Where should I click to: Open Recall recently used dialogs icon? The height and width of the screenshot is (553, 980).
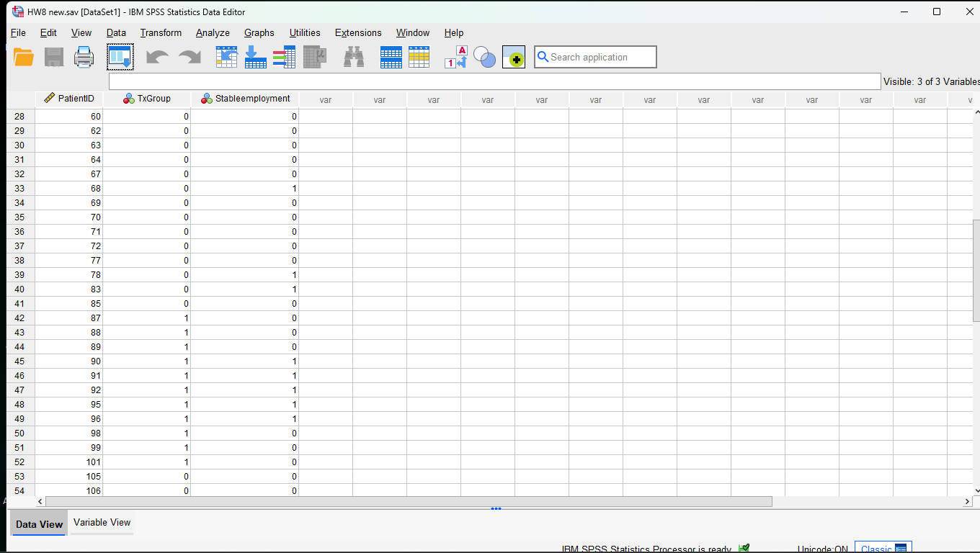coord(120,58)
